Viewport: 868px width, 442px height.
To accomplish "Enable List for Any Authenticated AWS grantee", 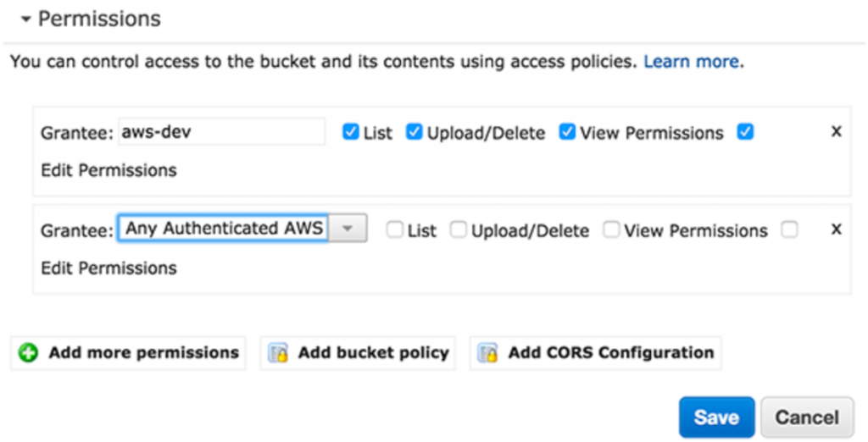I will click(x=395, y=229).
